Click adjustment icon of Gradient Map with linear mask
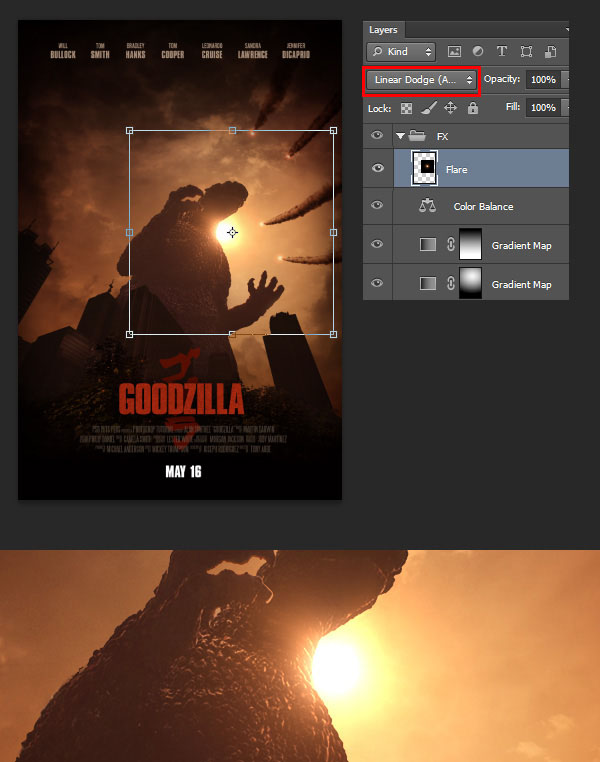The width and height of the screenshot is (600, 762). [x=428, y=244]
